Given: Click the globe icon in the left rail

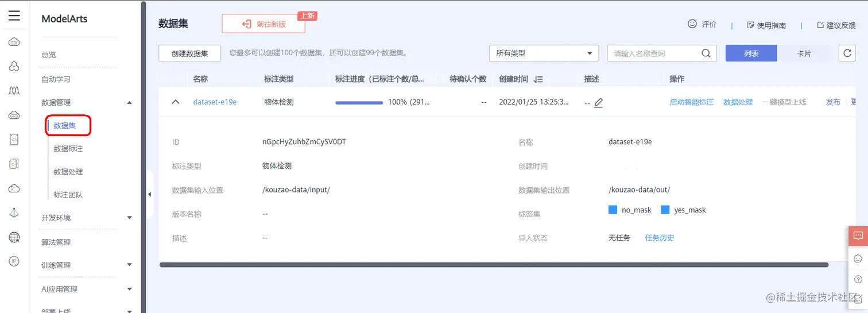Looking at the screenshot, I should coord(14,237).
